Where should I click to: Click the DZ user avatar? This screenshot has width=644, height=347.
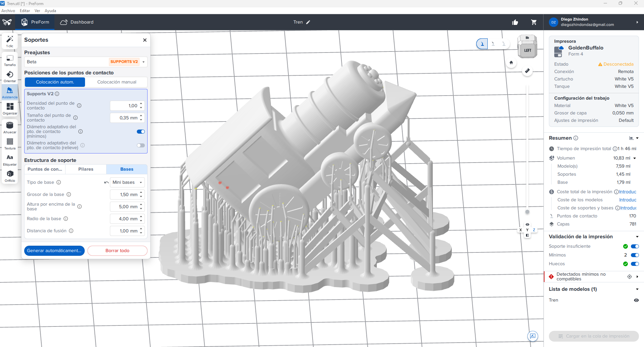pos(553,22)
